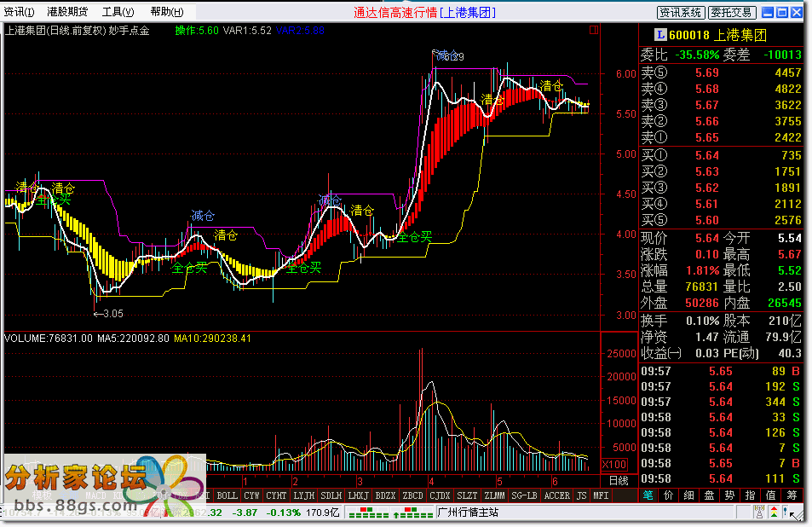
Task: Click sell price 5.65 in 卖① row
Action: click(x=707, y=137)
